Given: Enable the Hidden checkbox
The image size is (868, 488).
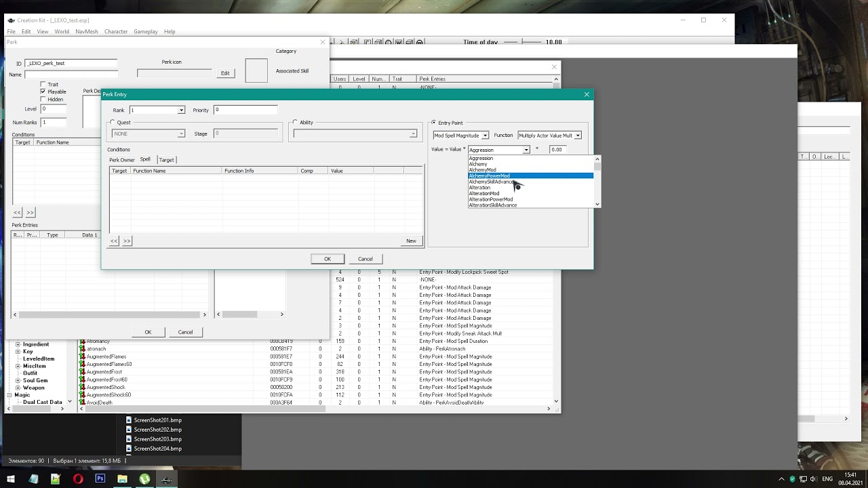Looking at the screenshot, I should pyautogui.click(x=43, y=99).
